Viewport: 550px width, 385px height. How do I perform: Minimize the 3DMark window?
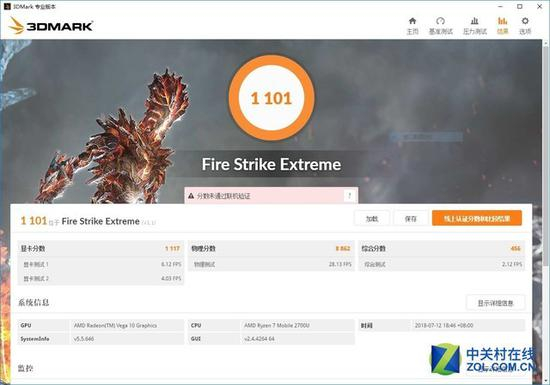(501, 6)
